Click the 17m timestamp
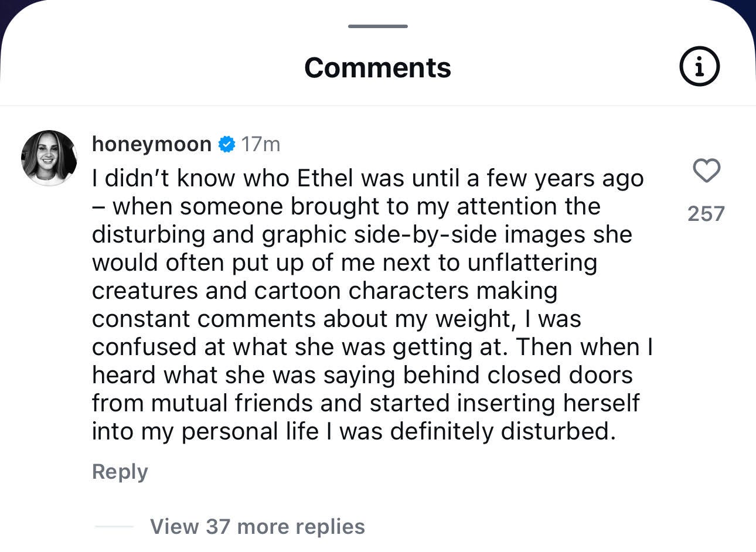 coord(261,144)
